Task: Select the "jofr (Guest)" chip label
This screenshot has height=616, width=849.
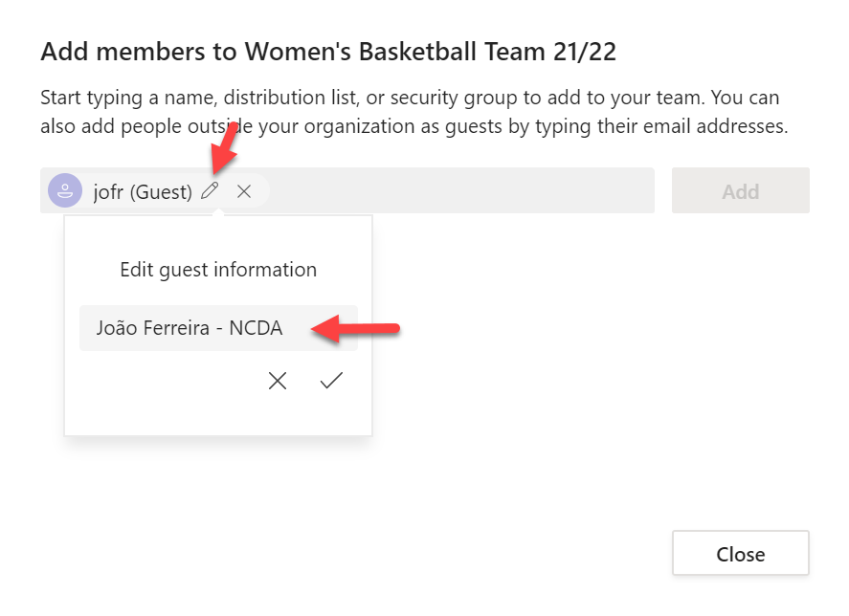Action: coord(143,192)
